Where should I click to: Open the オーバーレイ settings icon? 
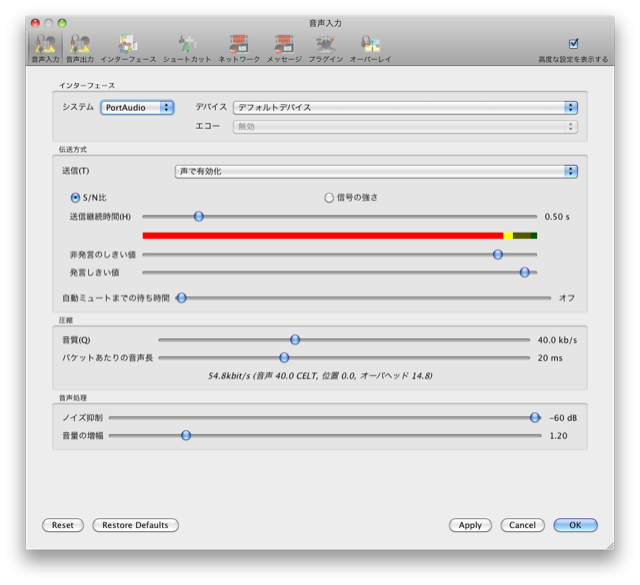(x=370, y=47)
